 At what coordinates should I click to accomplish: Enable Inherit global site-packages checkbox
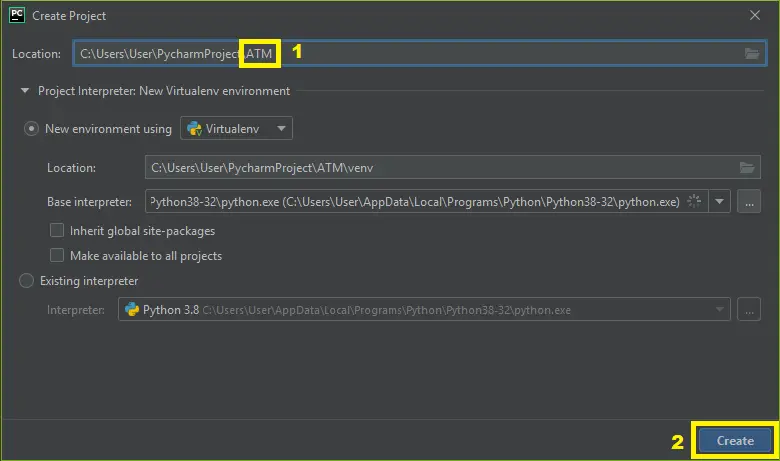[57, 230]
